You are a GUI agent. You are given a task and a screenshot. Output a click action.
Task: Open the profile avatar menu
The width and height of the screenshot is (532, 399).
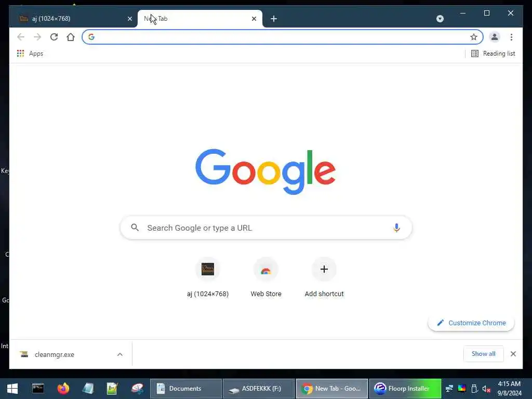pyautogui.click(x=495, y=37)
